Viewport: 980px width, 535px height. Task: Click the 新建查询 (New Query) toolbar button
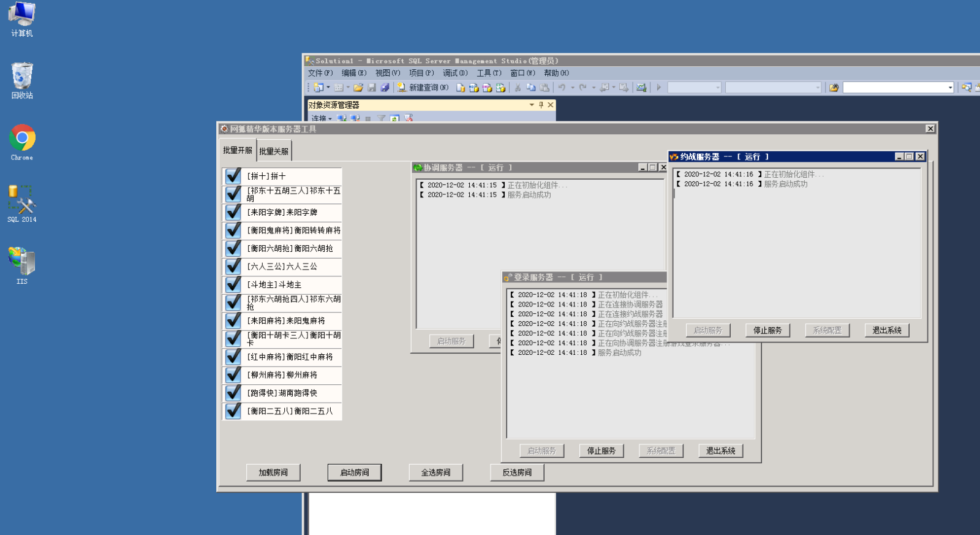[423, 88]
